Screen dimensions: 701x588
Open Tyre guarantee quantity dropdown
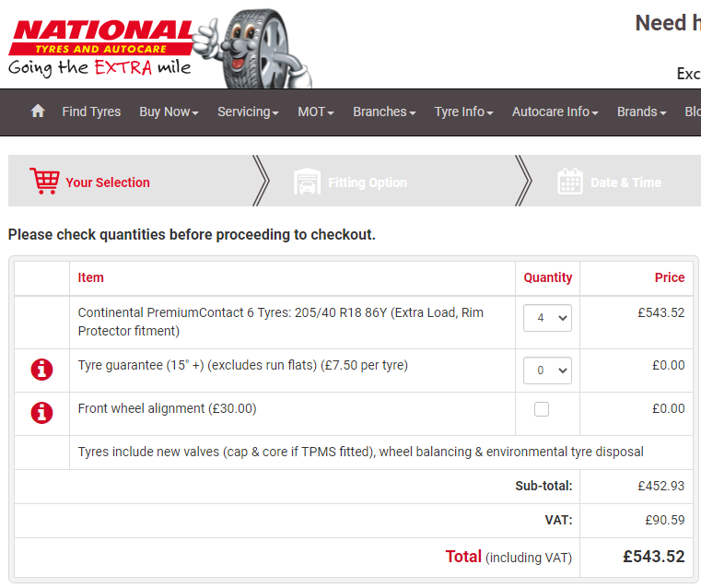(x=547, y=370)
